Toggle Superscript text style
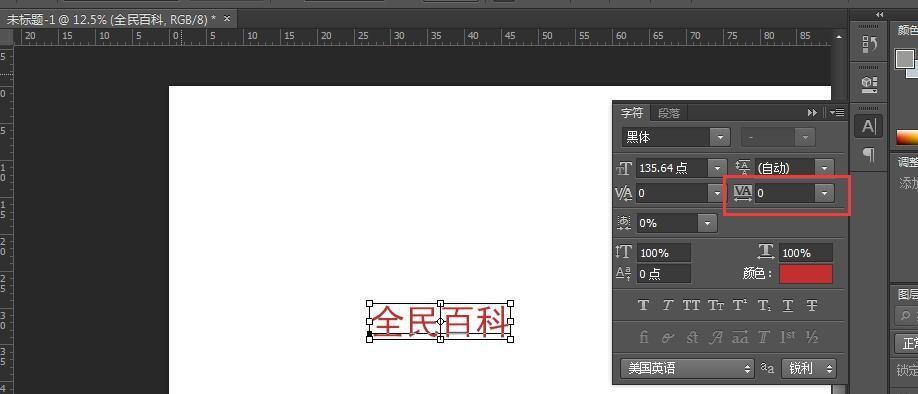The width and height of the screenshot is (918, 394). (740, 305)
